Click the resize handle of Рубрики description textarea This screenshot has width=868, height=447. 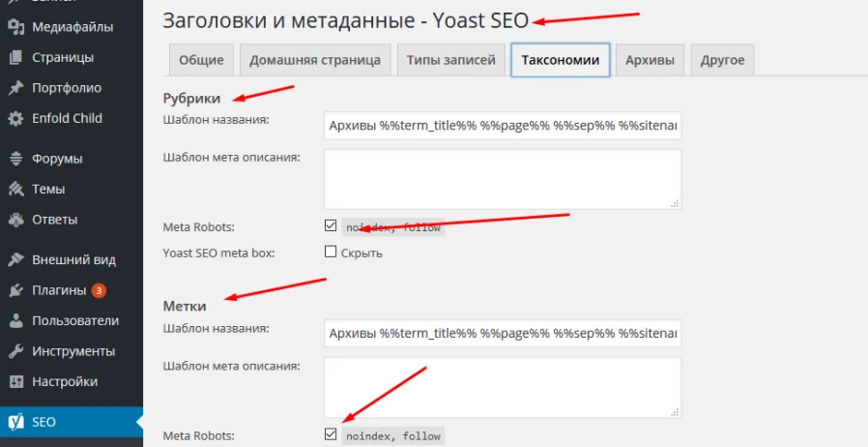pos(675,203)
